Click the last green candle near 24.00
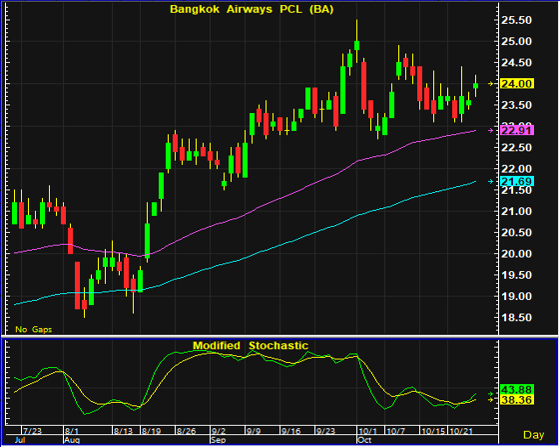Viewport: 560px width, 447px height. point(475,86)
